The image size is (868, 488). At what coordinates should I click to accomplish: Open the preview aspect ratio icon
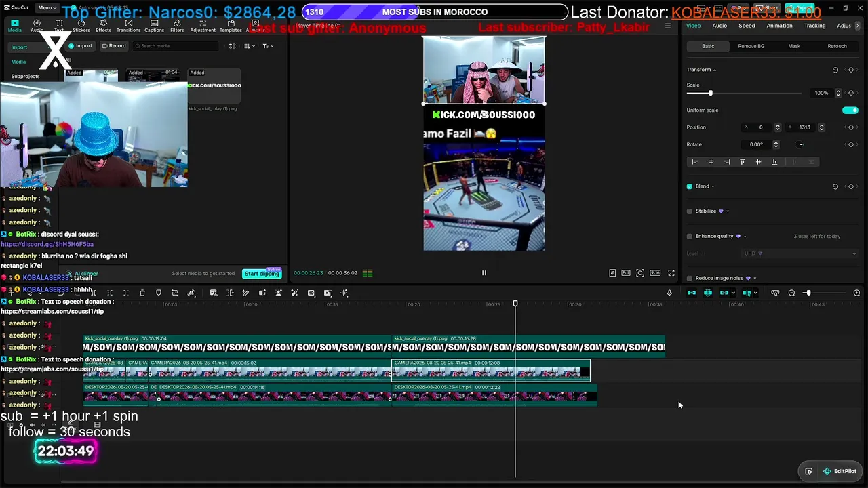coord(655,273)
